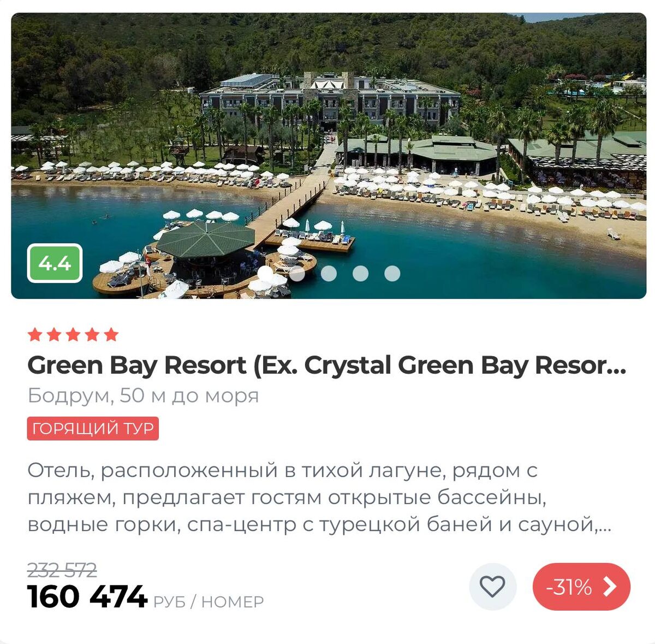Click the Бодрум, 50 м до моря location text

[143, 395]
